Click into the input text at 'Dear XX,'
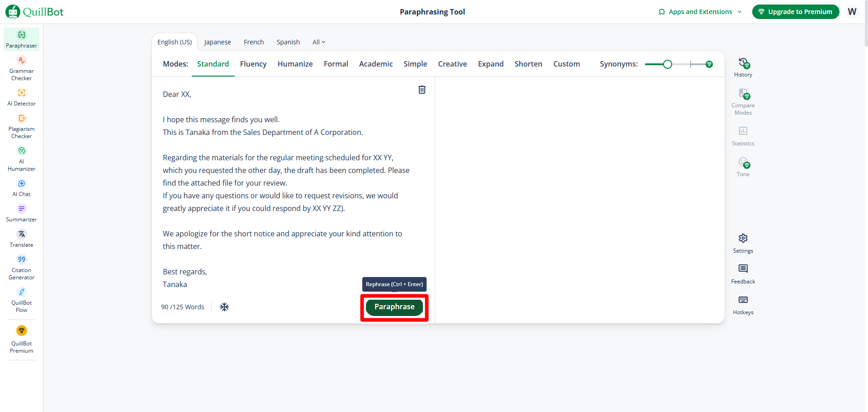 tap(177, 94)
